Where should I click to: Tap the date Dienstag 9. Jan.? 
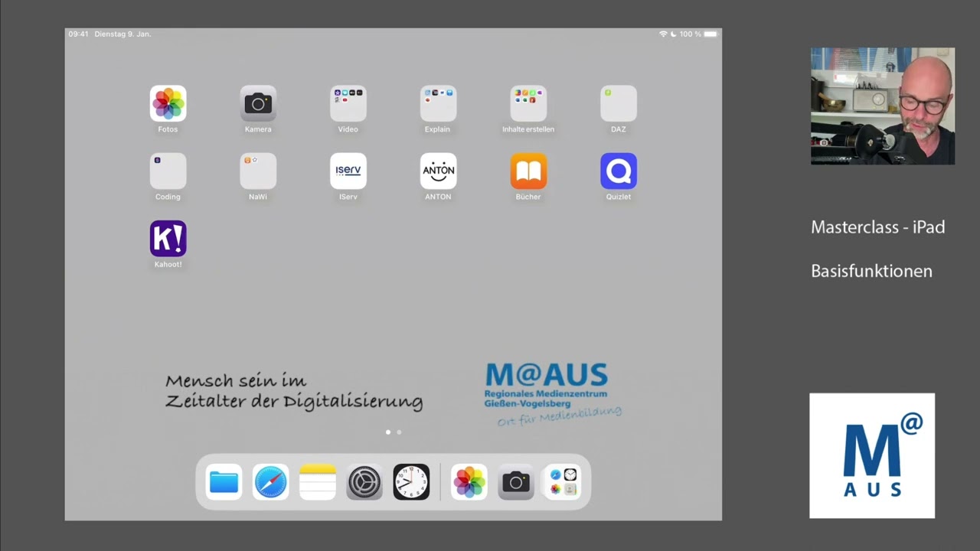coord(122,34)
